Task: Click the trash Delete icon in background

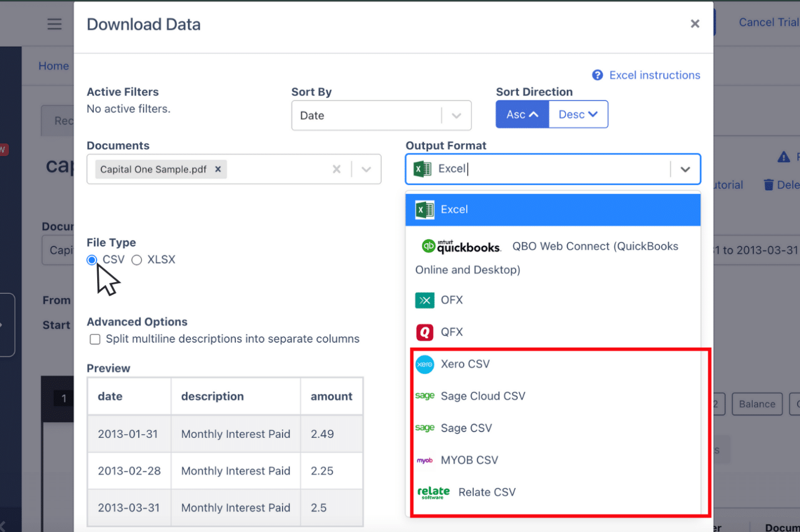Action: pos(768,185)
